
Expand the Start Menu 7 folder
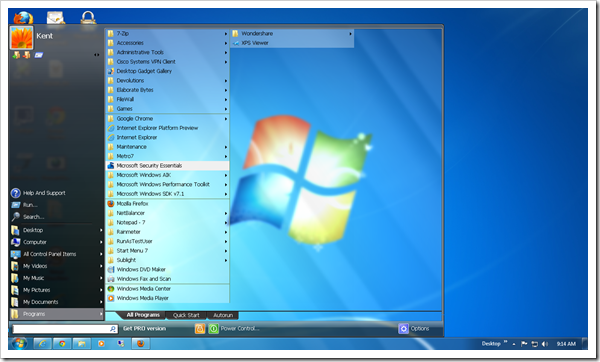pyautogui.click(x=167, y=251)
